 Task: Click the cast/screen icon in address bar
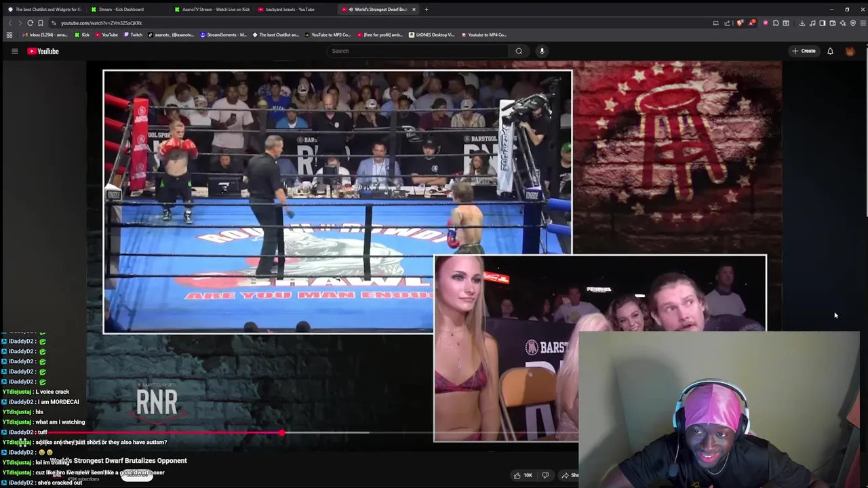(x=715, y=23)
